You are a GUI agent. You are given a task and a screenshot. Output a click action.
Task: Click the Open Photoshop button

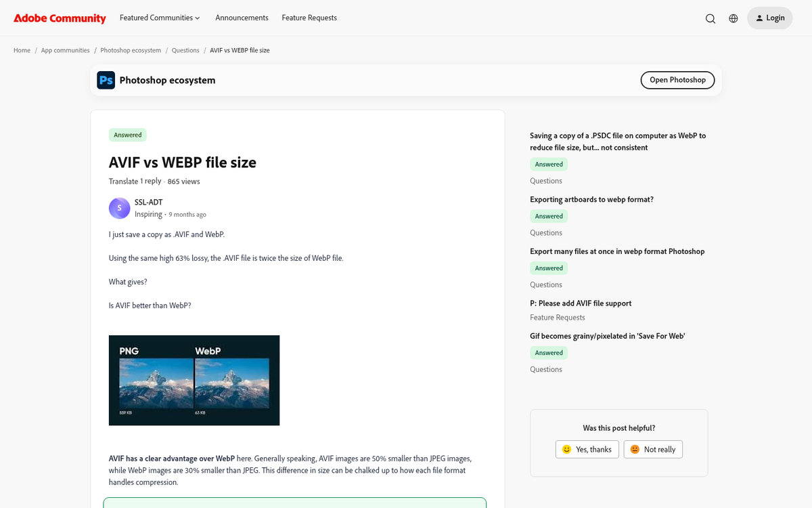point(677,80)
